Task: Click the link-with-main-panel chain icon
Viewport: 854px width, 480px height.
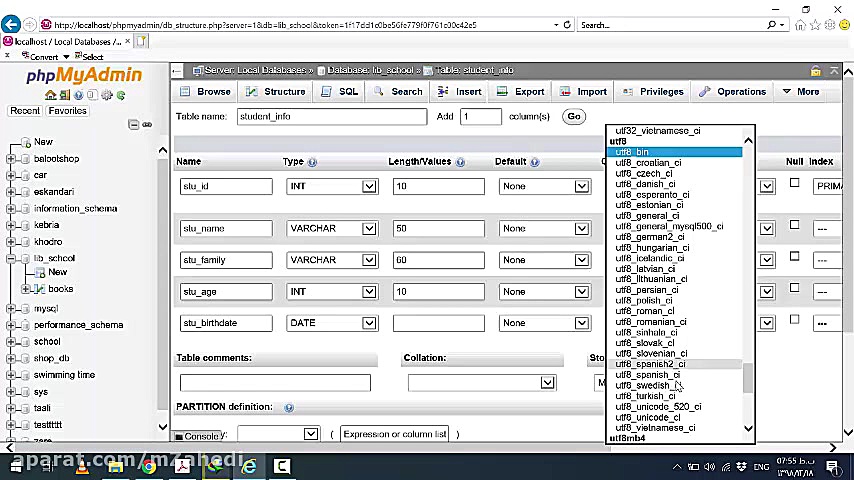Action: pos(147,125)
